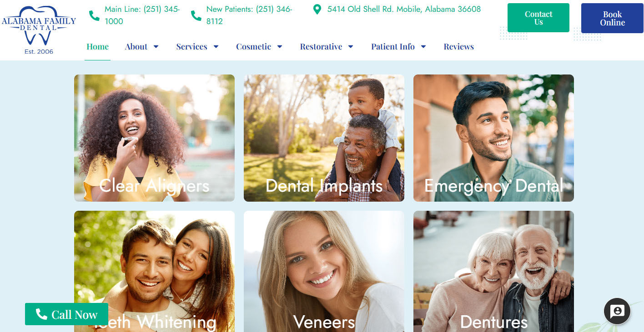Screen dimensions: 644x332
Task: Click the phone icon beside New Patients
Action: 196,15
